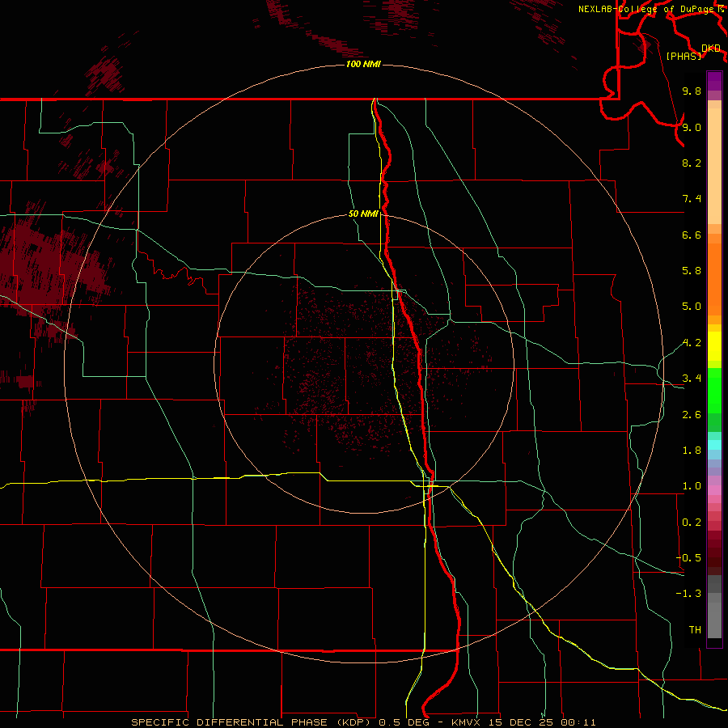728x728 pixels.
Task: Pick the cyan color band near 1.8
Action: [x=714, y=445]
